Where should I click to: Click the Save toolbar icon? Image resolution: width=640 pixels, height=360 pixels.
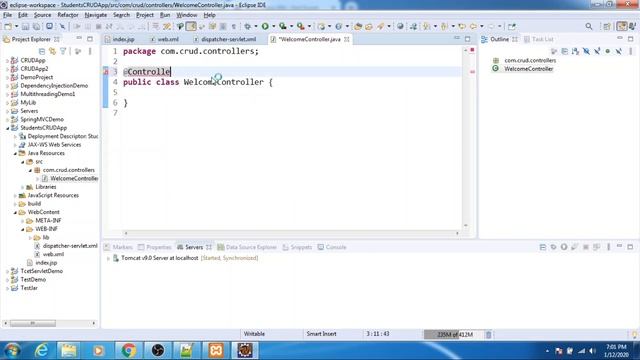(x=25, y=27)
